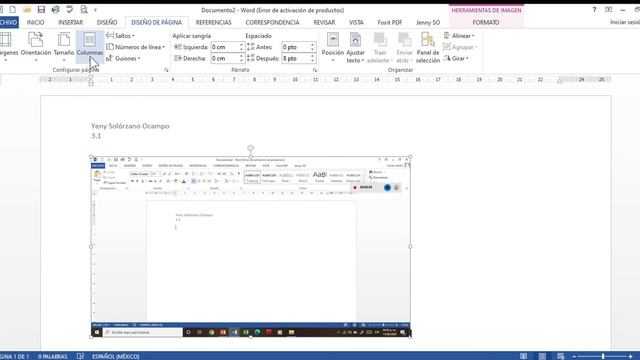Viewport: 640px width, 360px height.
Task: Switch to the DISEÑO tab
Action: click(107, 22)
